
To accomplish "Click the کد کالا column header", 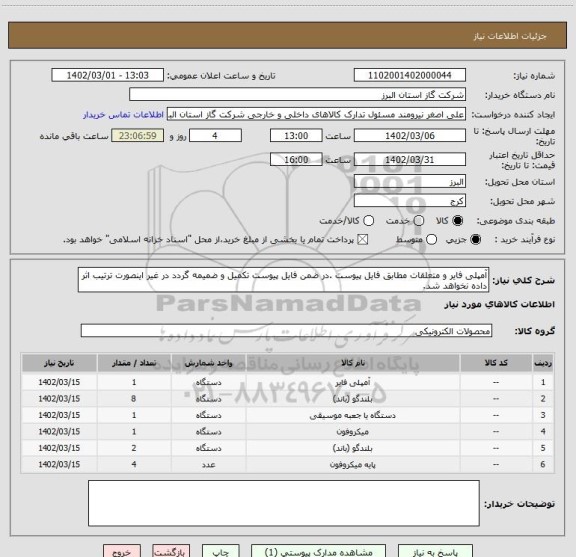I will (x=496, y=363).
